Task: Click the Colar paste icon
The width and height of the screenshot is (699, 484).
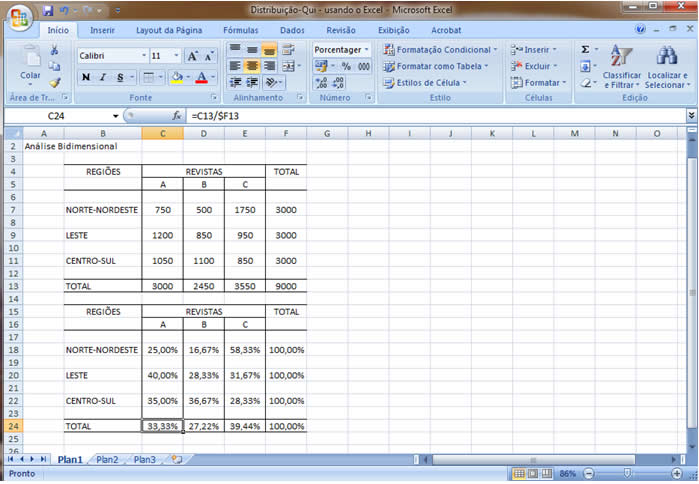Action: click(31, 58)
